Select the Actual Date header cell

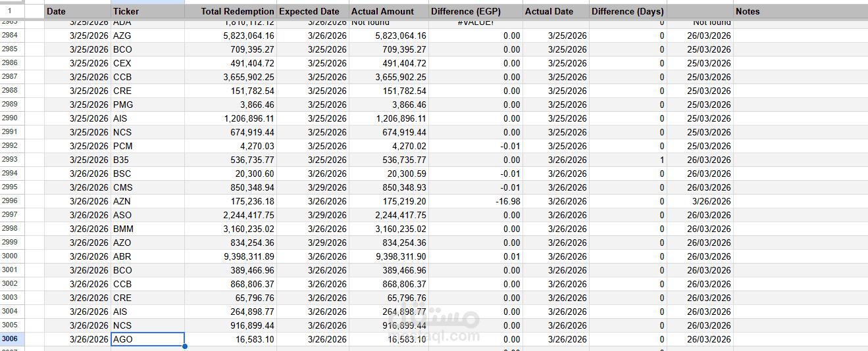coord(555,11)
